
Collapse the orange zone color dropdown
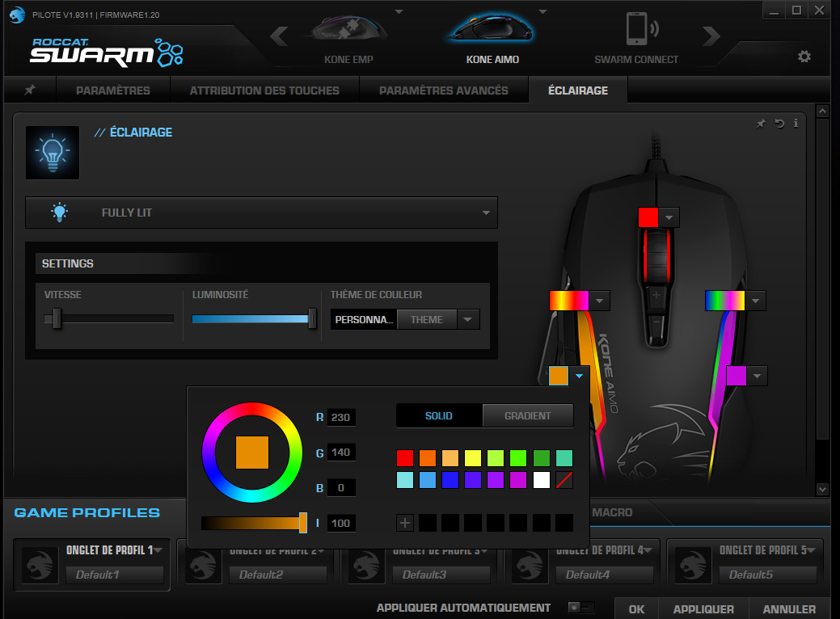[x=579, y=376]
